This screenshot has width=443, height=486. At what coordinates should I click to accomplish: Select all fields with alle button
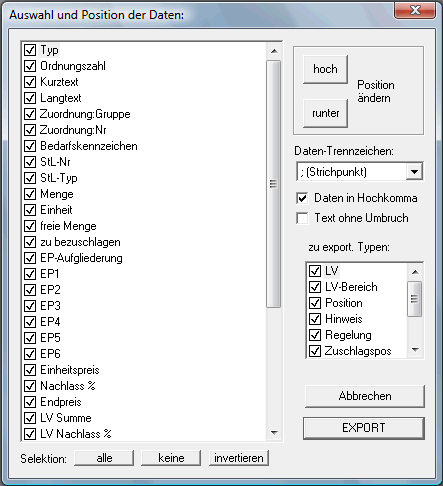[x=104, y=458]
